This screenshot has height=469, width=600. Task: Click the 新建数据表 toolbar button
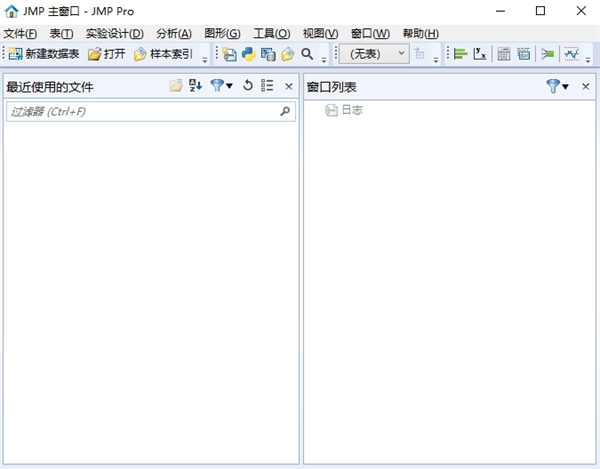tap(44, 54)
